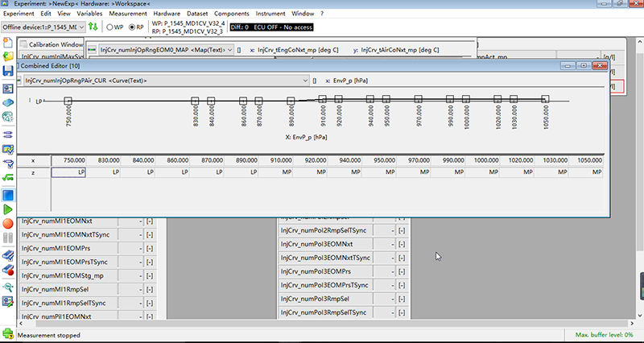Click the x row header cell

click(x=34, y=160)
